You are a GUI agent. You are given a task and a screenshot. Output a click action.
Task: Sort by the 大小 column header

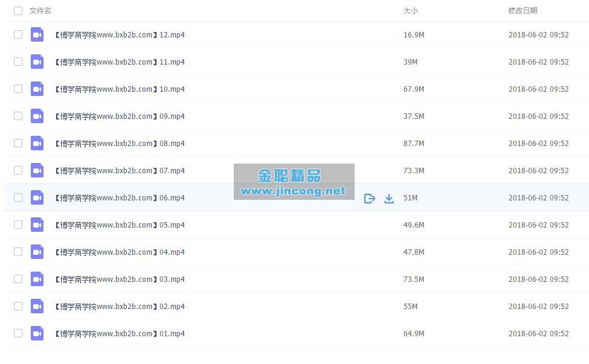(x=410, y=11)
